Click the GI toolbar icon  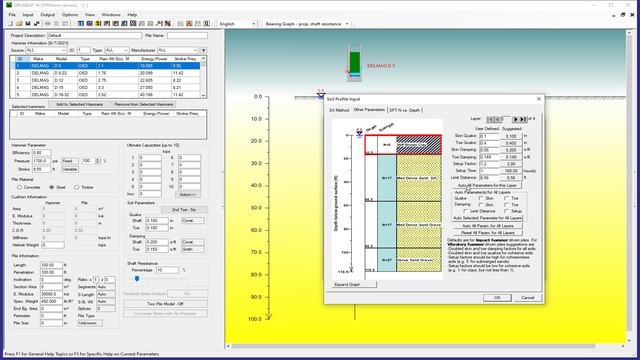[90, 24]
